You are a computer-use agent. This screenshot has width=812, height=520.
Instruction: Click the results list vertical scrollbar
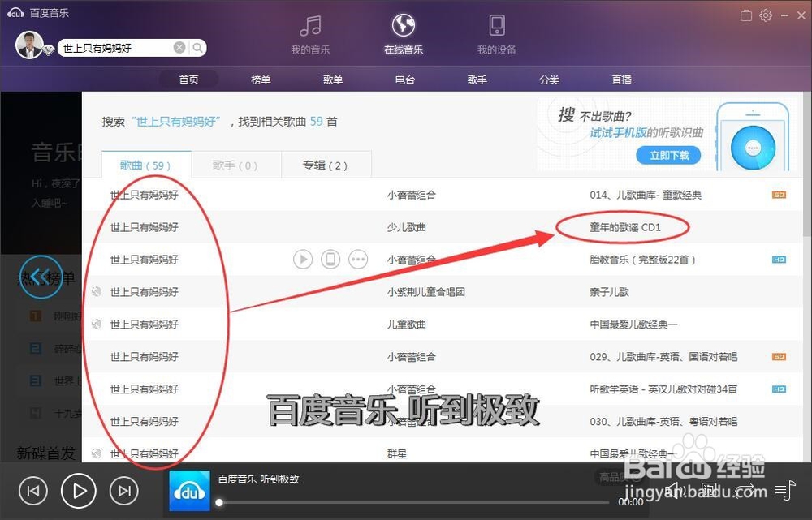tap(807, 163)
